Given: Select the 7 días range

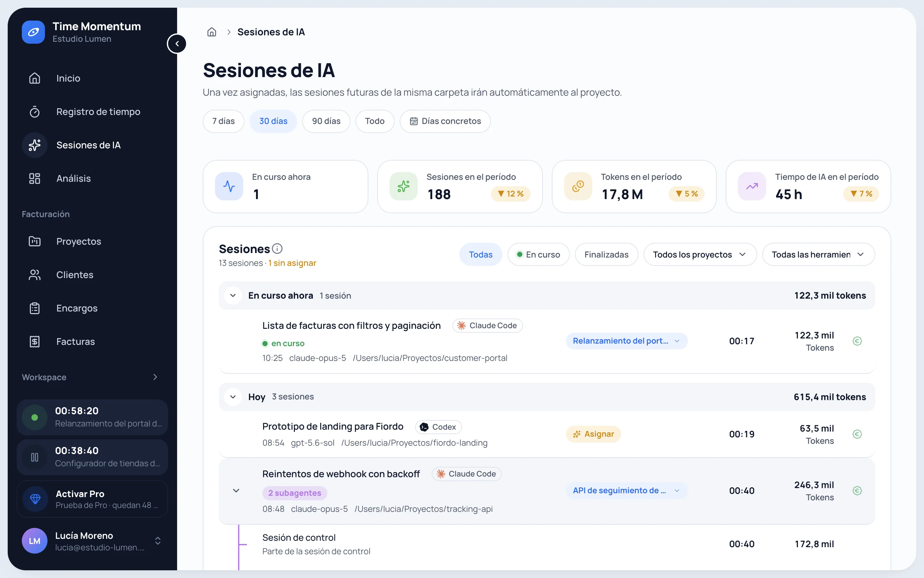Looking at the screenshot, I should (x=223, y=121).
